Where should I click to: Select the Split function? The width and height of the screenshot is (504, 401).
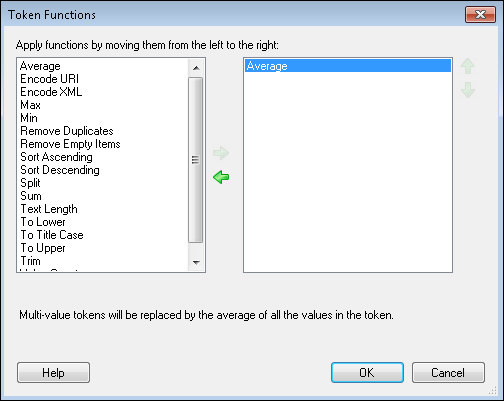pos(30,183)
